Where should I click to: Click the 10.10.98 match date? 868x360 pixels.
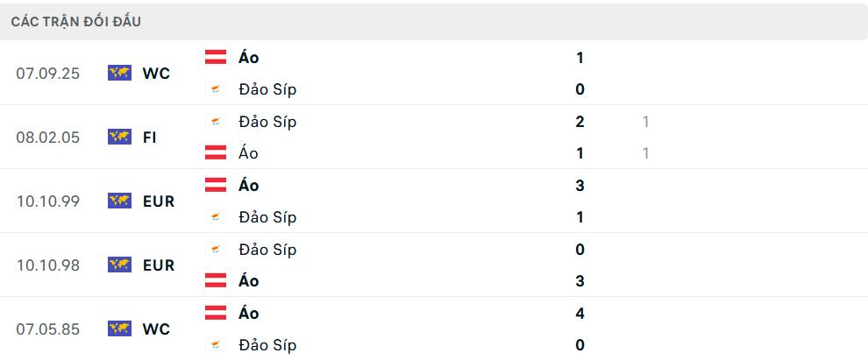click(47, 265)
